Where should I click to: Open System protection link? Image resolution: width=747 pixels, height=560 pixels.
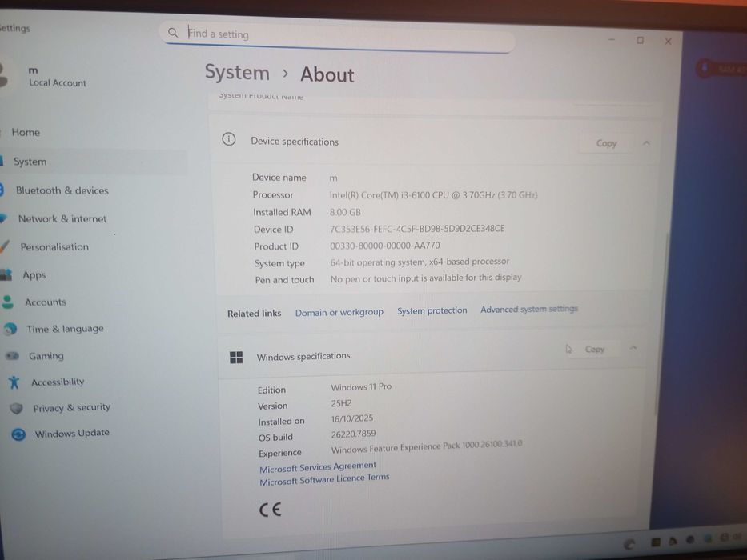[432, 310]
